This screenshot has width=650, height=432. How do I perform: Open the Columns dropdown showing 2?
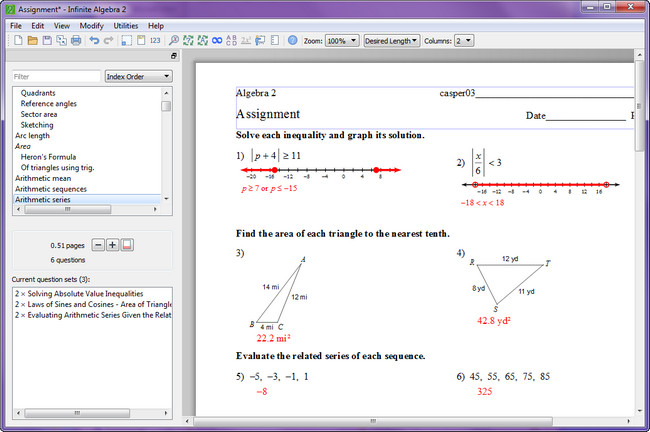[464, 41]
